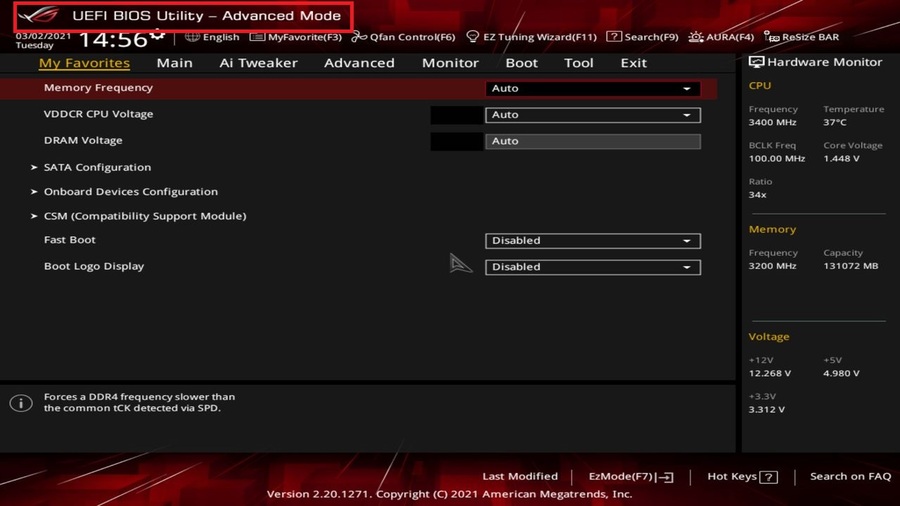Image resolution: width=900 pixels, height=506 pixels.
Task: Click the globe icon for English language
Action: (x=192, y=37)
